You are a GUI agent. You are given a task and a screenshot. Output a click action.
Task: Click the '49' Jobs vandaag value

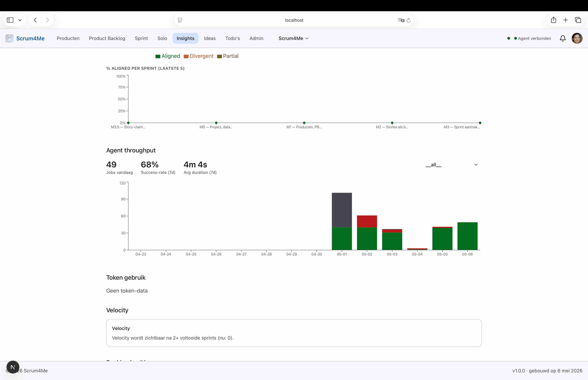pyautogui.click(x=111, y=165)
